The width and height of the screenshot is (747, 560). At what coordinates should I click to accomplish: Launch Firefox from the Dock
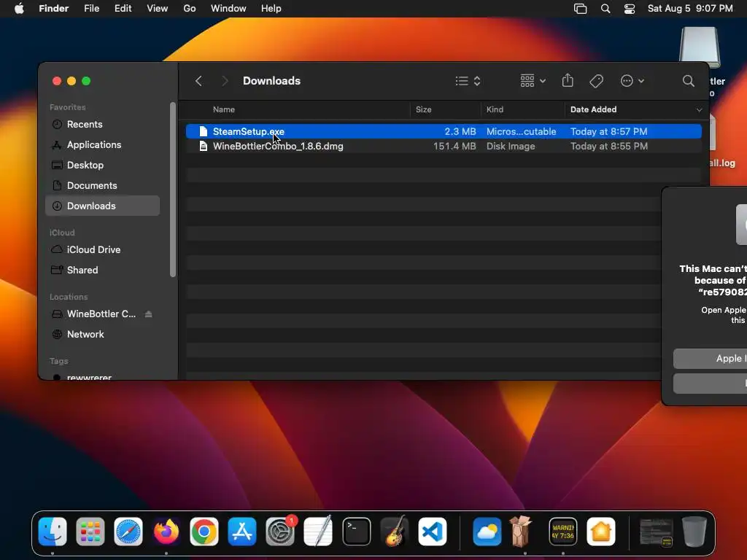(x=166, y=532)
